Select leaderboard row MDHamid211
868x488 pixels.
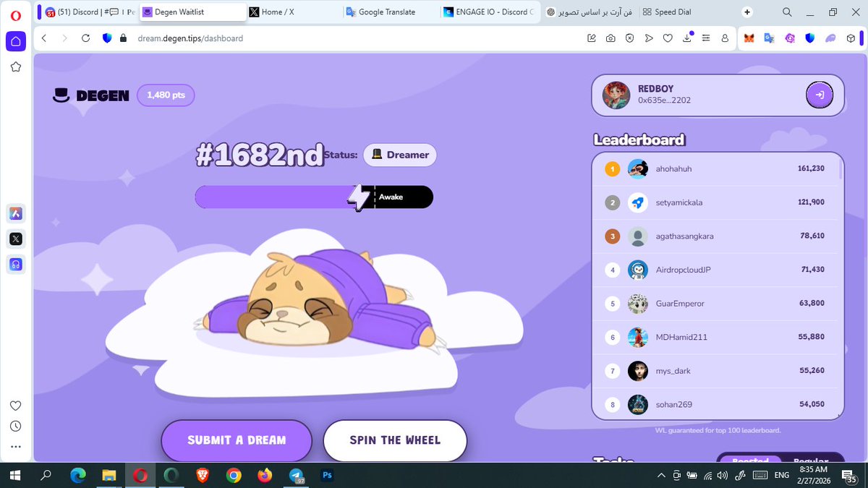[716, 337]
